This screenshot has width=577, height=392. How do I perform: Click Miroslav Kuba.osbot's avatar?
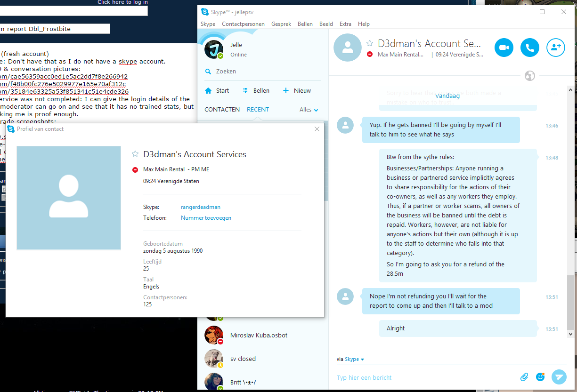coord(214,335)
